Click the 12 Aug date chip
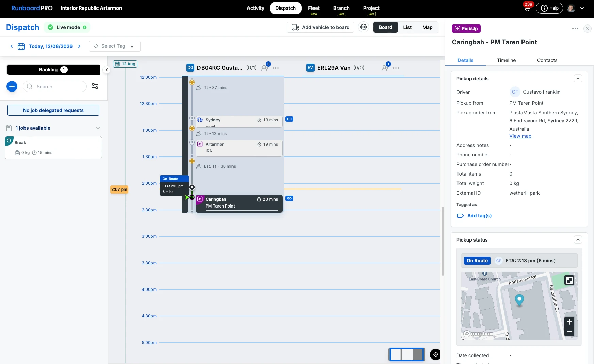The width and height of the screenshot is (594, 364). 125,64
